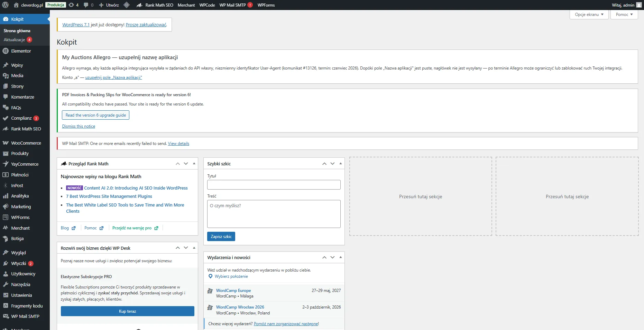
Task: Open the WPCode admin bar menu
Action: (207, 5)
